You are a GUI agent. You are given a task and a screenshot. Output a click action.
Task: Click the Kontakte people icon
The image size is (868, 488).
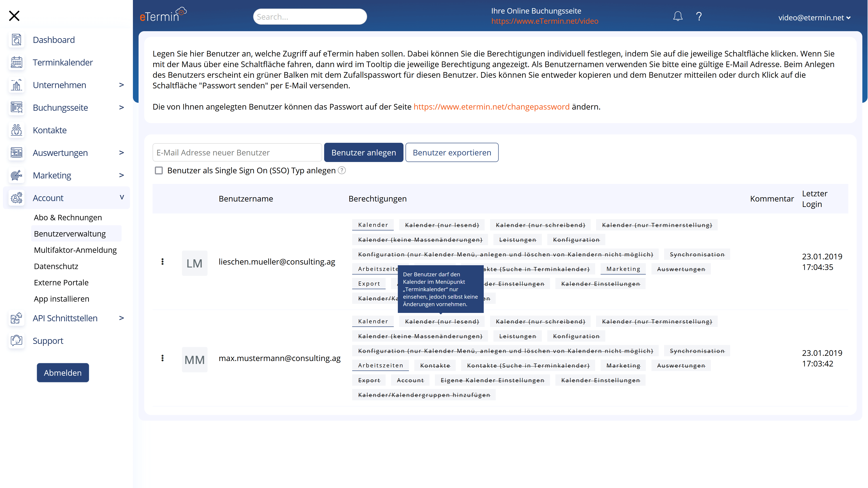[x=16, y=130]
